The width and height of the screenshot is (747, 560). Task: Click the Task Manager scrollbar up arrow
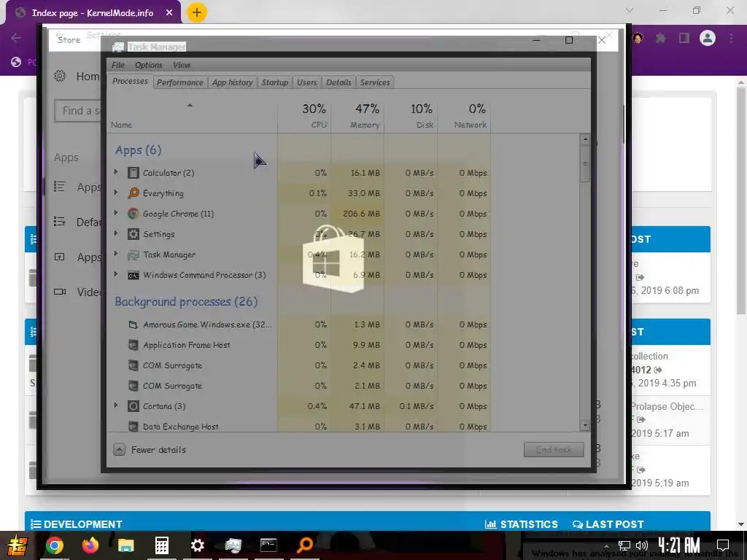point(585,139)
